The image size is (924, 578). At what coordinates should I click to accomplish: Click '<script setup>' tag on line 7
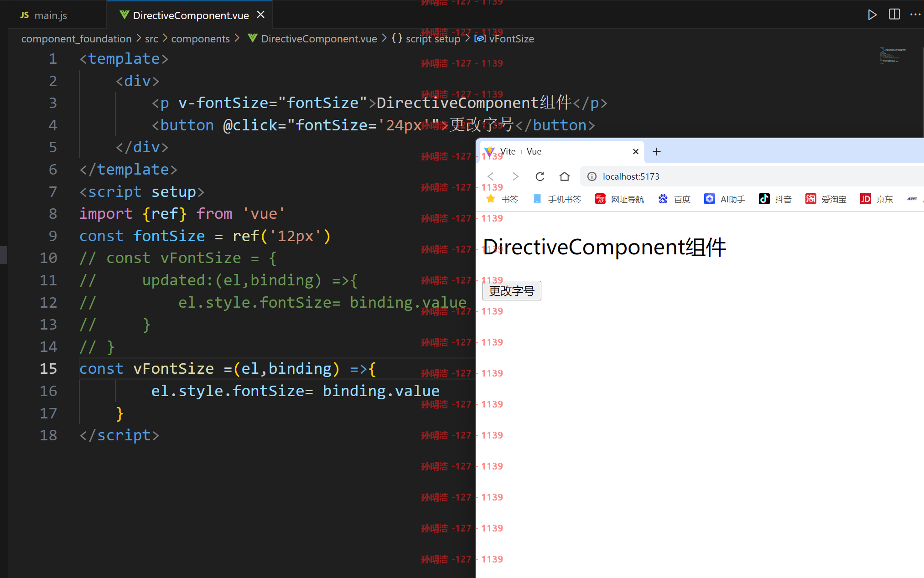point(142,192)
